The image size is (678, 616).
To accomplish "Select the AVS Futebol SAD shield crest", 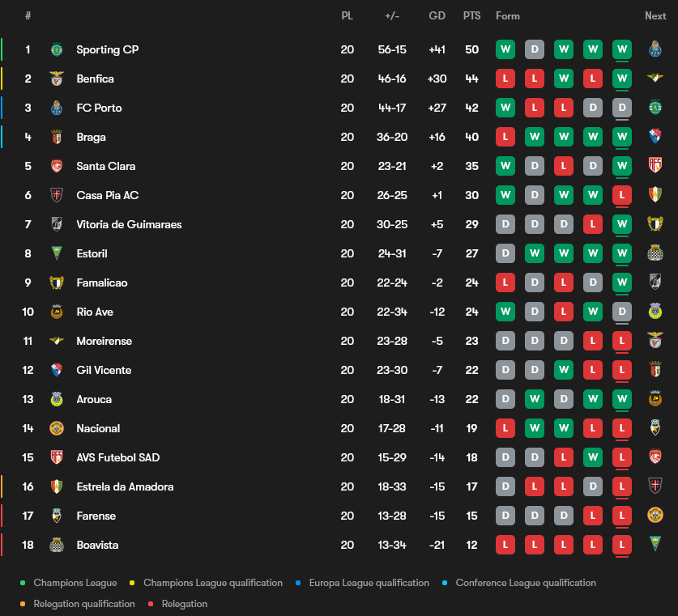I will tap(56, 457).
